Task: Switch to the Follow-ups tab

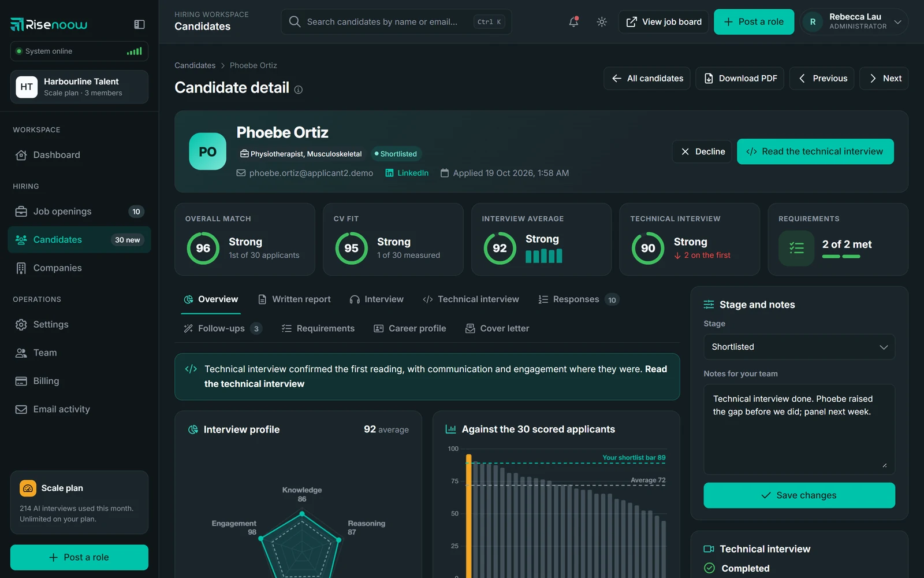Action: (223, 329)
